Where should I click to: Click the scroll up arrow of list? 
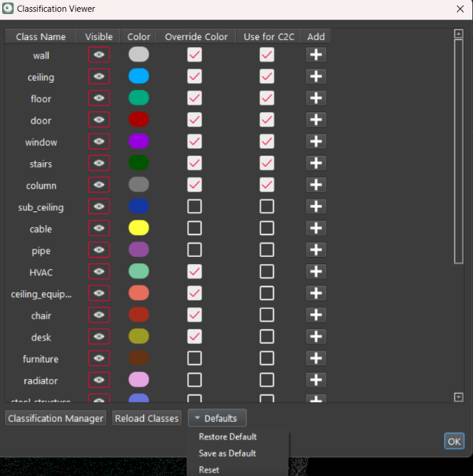click(x=459, y=33)
